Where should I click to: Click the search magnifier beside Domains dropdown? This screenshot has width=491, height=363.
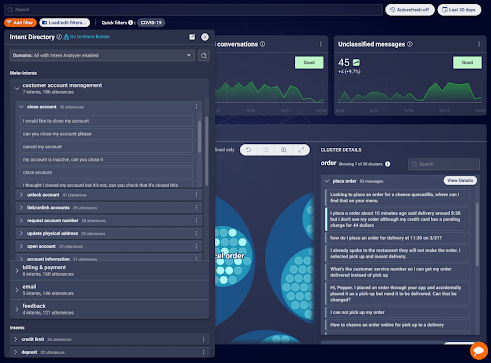[x=204, y=56]
